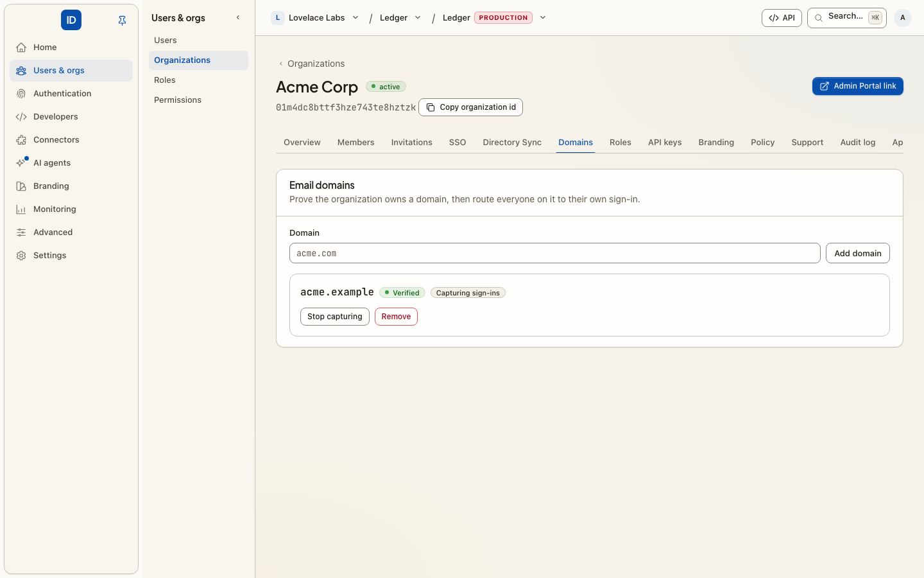Click the Search box in header
This screenshot has width=924, height=578.
coord(847,18)
